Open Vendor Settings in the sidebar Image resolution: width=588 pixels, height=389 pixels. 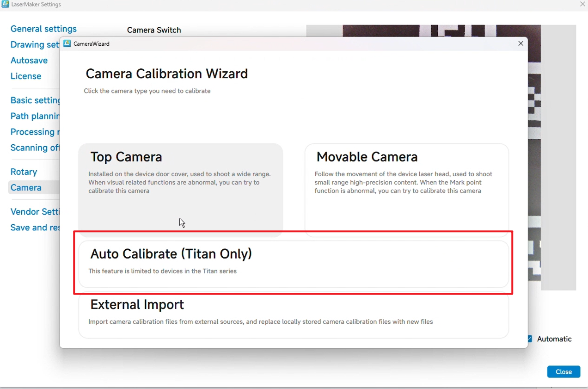(35, 211)
